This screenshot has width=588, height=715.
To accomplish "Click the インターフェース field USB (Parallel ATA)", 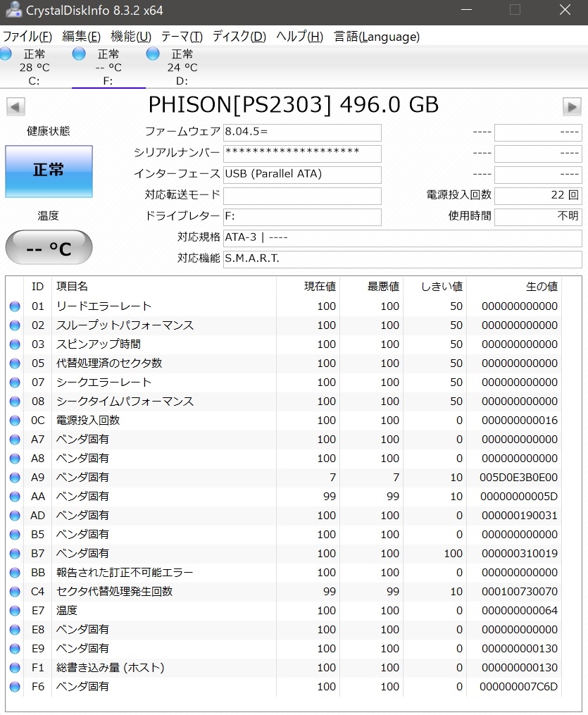I will (x=302, y=175).
